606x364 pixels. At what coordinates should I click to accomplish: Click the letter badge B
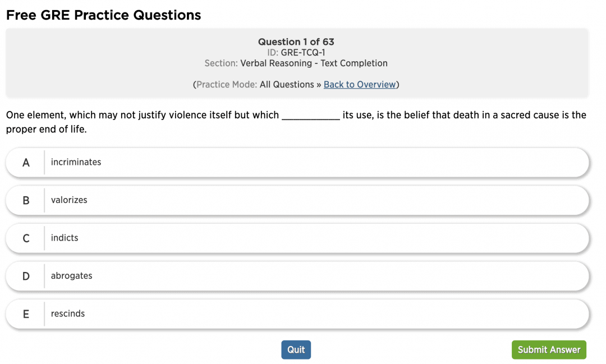pos(25,200)
